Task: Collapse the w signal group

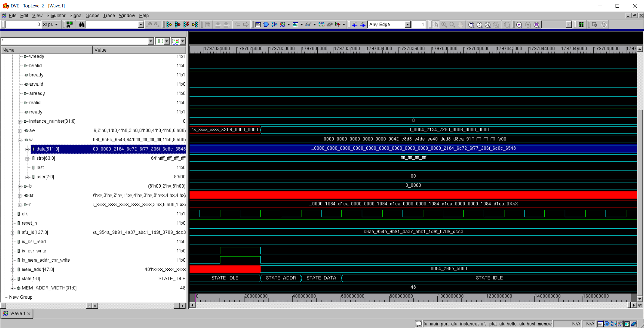Action: point(20,140)
